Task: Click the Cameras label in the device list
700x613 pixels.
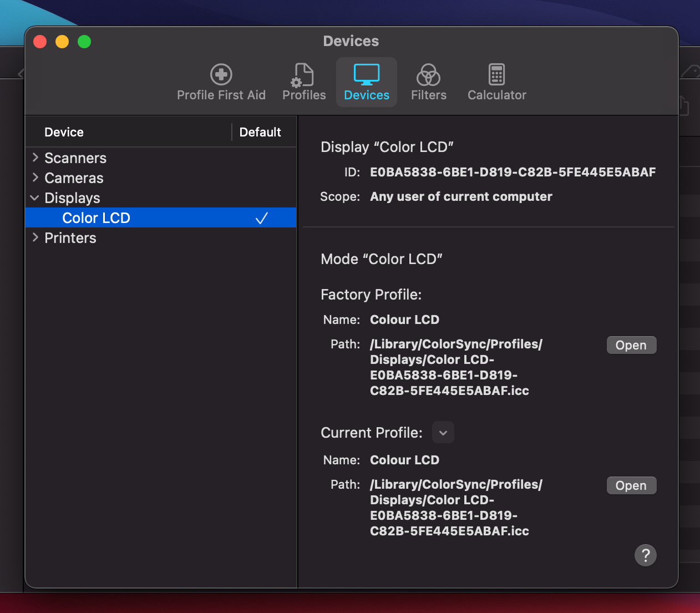Action: coord(74,178)
